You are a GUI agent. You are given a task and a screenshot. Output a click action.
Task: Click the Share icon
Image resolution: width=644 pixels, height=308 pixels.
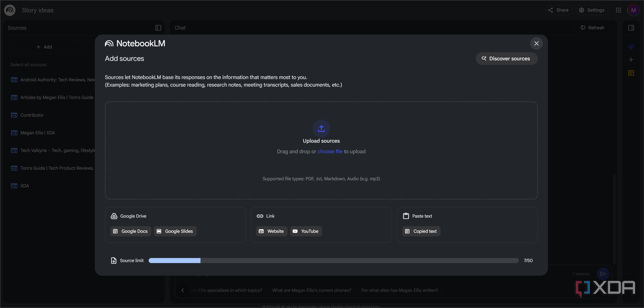(550, 10)
